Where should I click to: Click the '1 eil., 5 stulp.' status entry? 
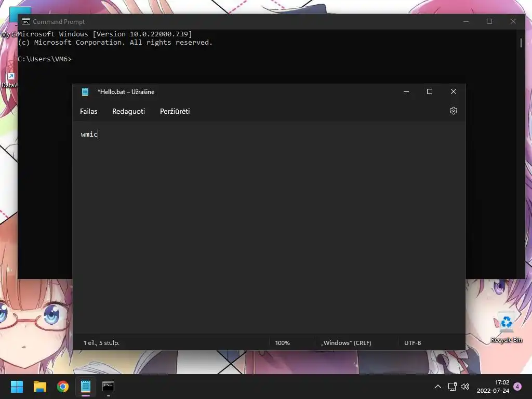point(101,343)
